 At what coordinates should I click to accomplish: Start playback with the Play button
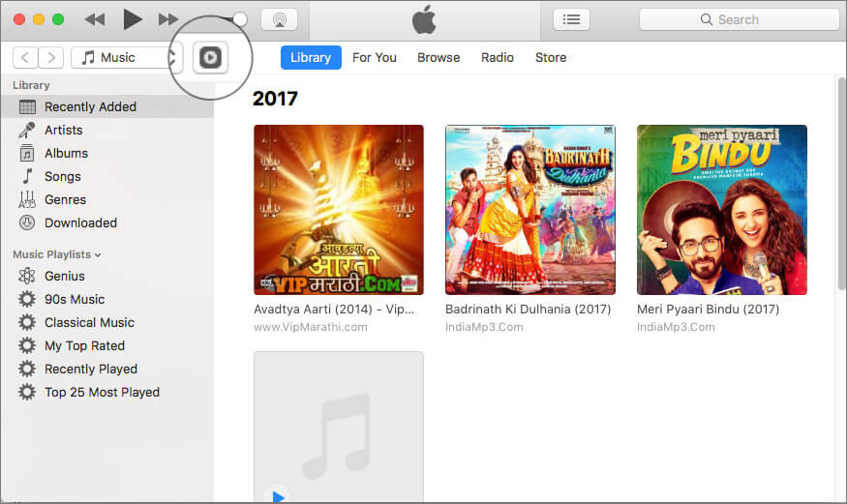tap(132, 19)
